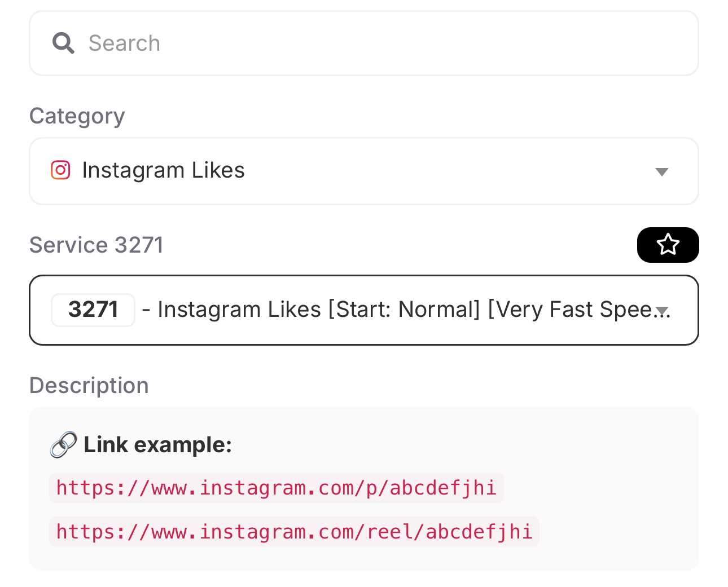The width and height of the screenshot is (728, 587).
Task: Click the 'Instagram Likes' category text
Action: (x=163, y=170)
